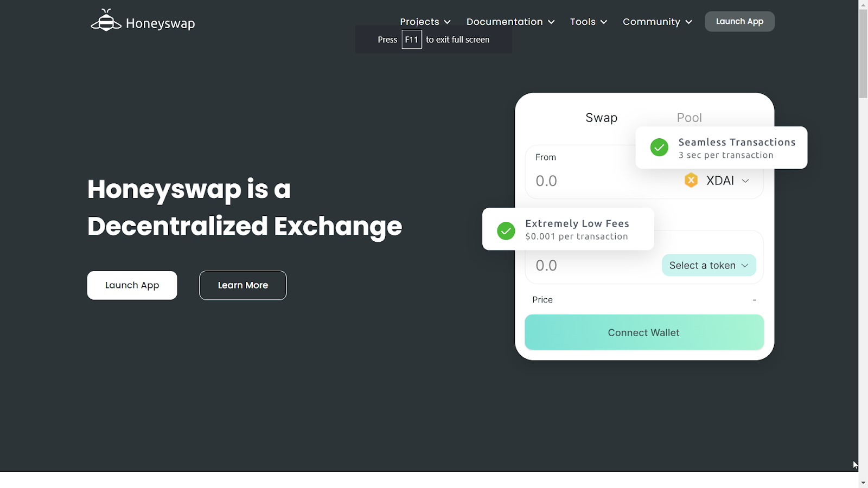868x488 pixels.
Task: Open the Projects dropdown menu
Action: click(x=425, y=22)
